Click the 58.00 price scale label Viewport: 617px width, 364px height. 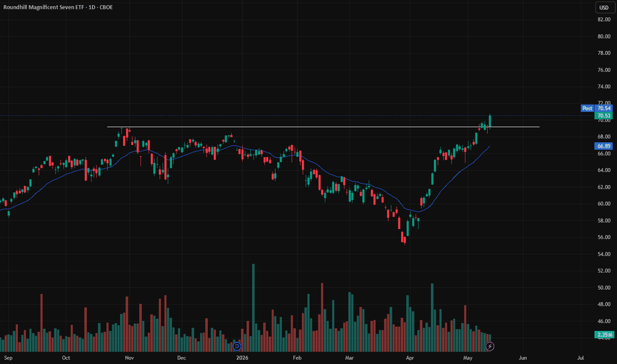pyautogui.click(x=604, y=220)
